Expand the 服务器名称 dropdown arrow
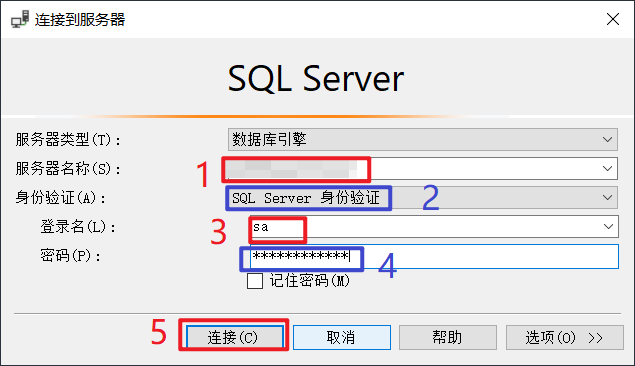The height and width of the screenshot is (366, 635). point(607,168)
